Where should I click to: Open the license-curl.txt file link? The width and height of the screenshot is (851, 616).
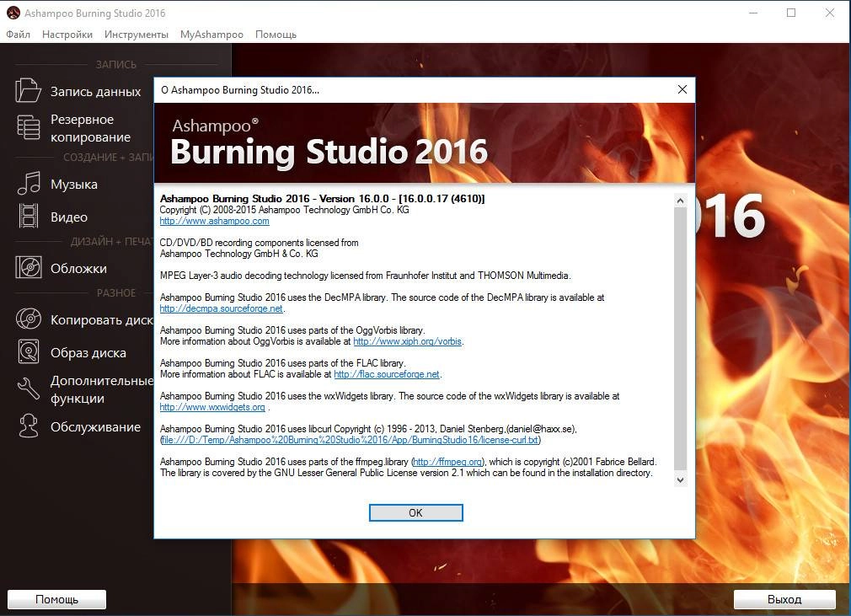350,440
